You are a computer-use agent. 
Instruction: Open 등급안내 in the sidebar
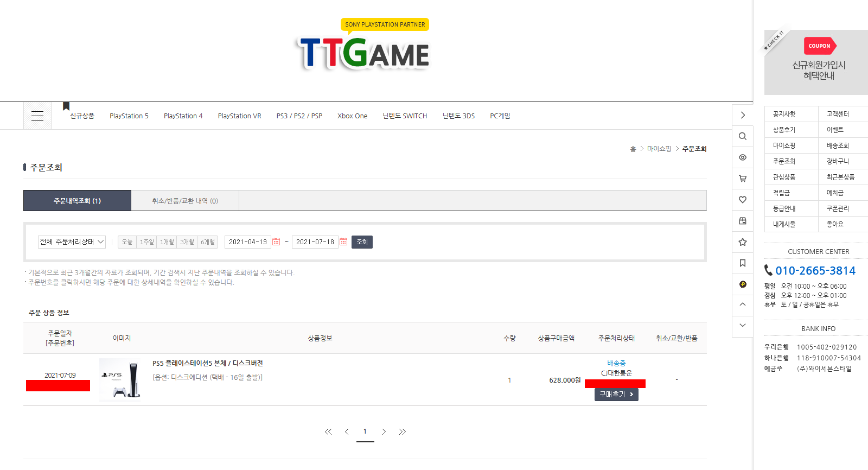[784, 208]
